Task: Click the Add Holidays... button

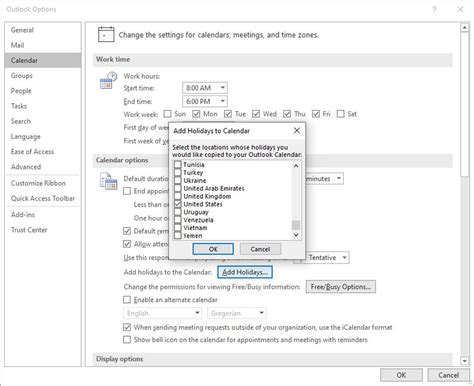Action: (245, 272)
